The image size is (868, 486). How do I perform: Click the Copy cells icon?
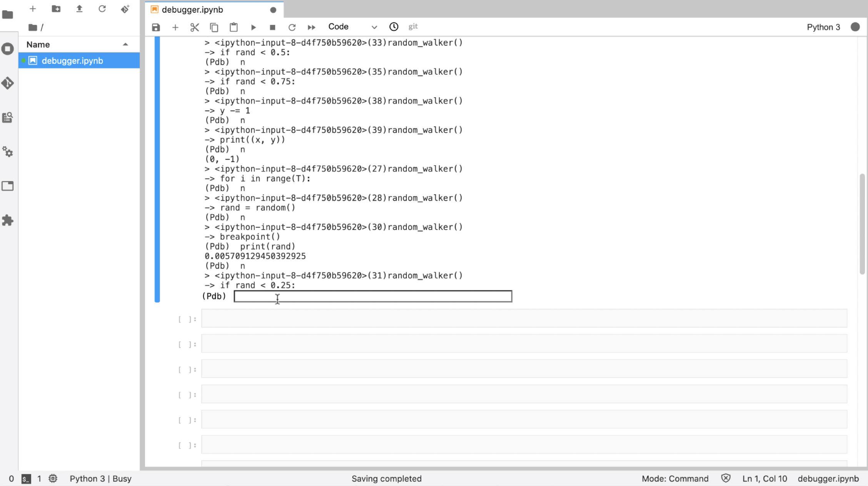tap(214, 27)
